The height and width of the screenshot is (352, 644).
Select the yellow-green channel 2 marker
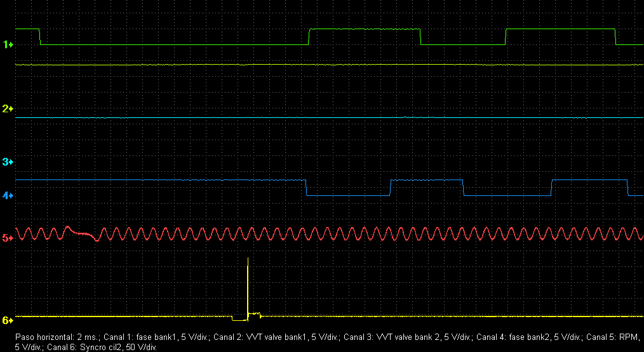(x=8, y=109)
